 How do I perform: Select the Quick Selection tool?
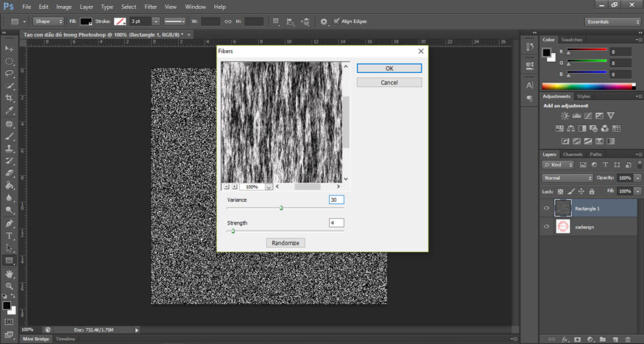9,86
